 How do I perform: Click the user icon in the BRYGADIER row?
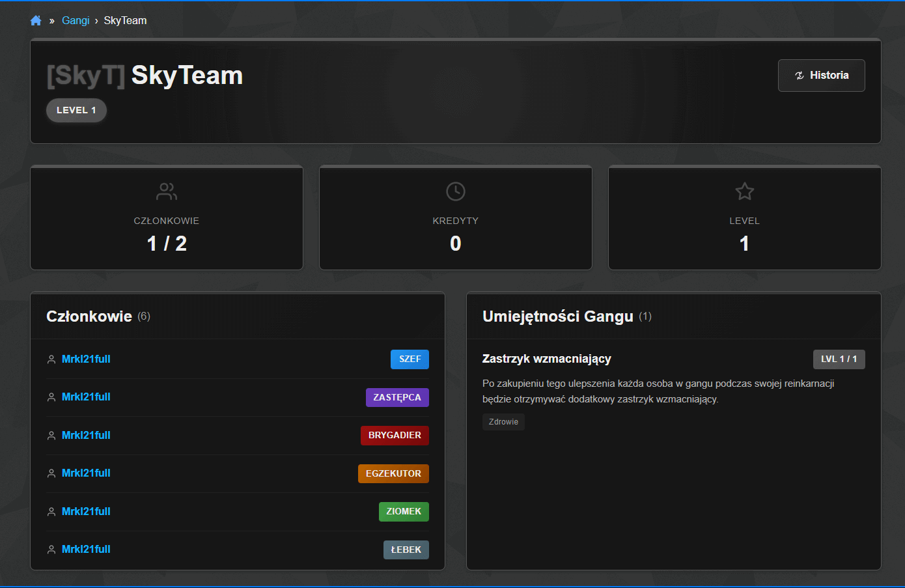pyautogui.click(x=51, y=436)
